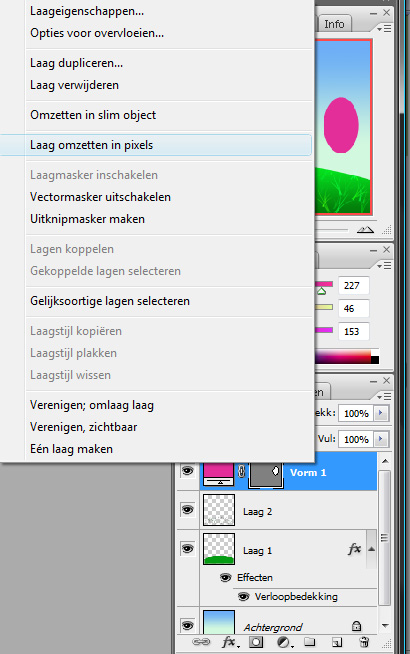Delete layer with trash icon
410x654 pixels.
click(364, 642)
